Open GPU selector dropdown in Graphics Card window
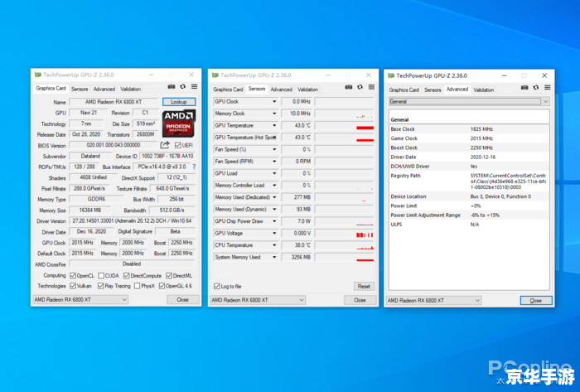 (80, 299)
